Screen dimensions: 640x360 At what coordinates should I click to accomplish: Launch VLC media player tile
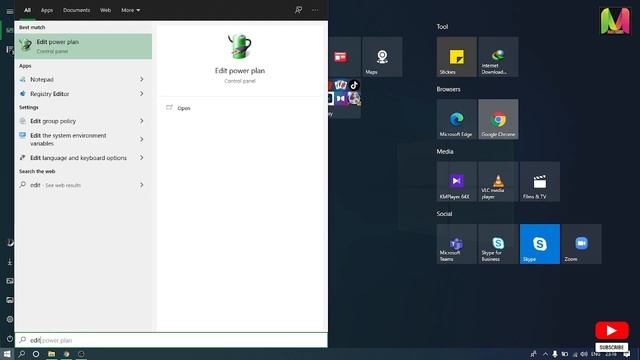coord(498,181)
